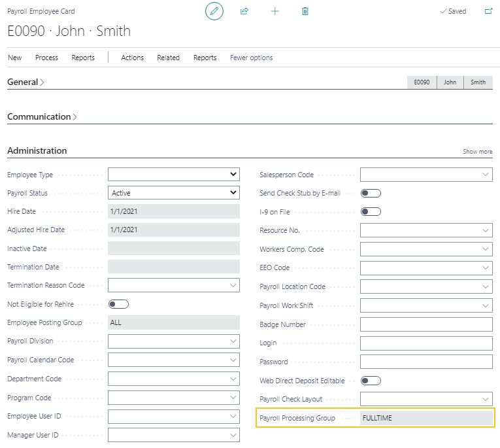Enable Send Check Stub by E-mail
The image size is (500, 448).
(x=371, y=193)
